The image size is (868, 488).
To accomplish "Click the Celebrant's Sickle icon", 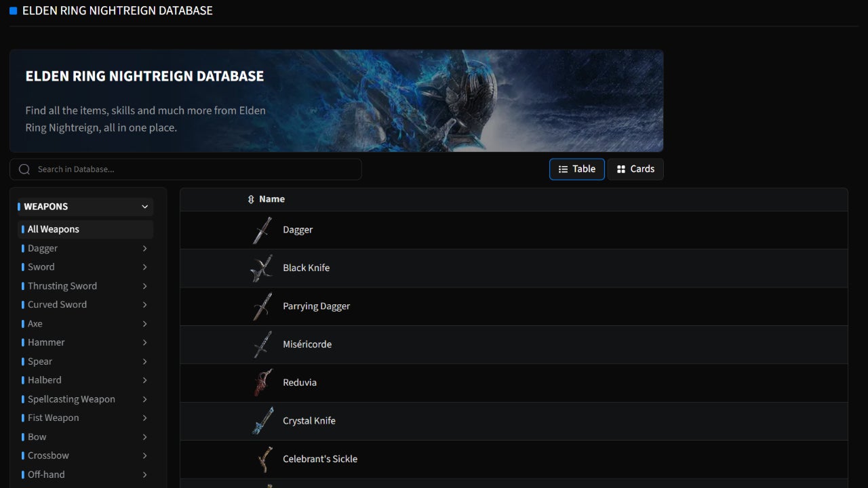I will click(x=262, y=459).
